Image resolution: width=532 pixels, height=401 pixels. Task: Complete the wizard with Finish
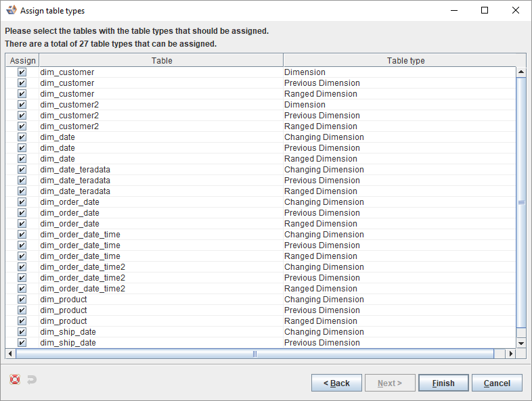coord(443,383)
